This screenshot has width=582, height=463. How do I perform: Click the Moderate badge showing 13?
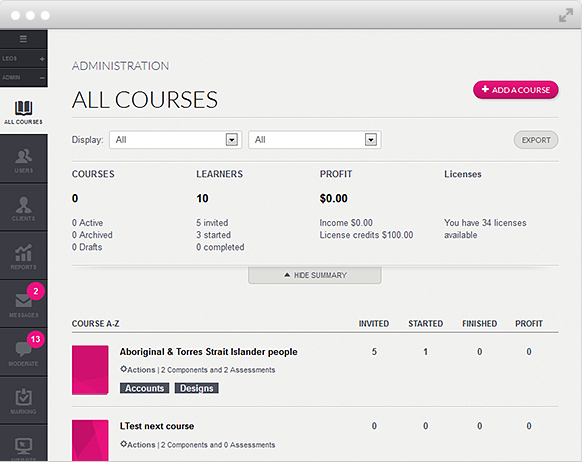(x=36, y=339)
